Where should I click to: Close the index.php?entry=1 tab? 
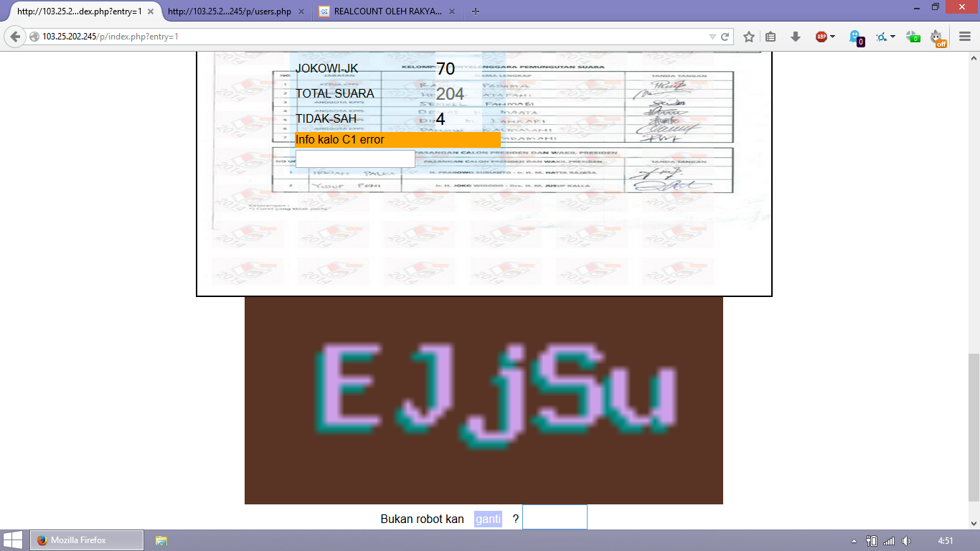coord(150,11)
